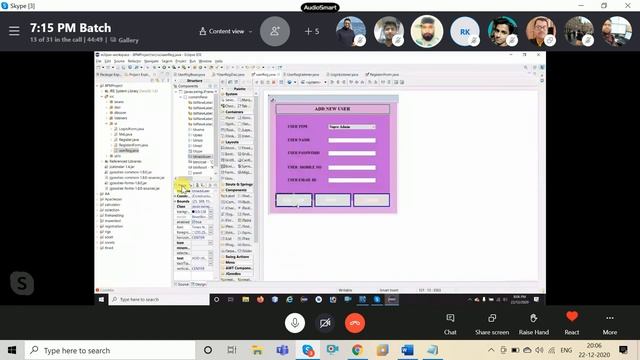
Task: Show hidden system tray icons
Action: (x=491, y=350)
